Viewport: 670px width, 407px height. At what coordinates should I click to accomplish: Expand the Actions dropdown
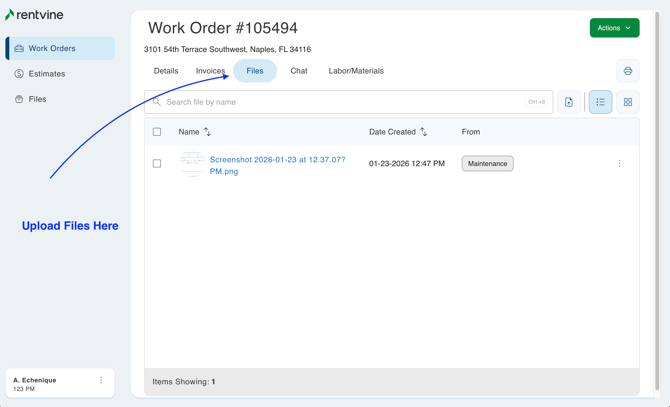tap(614, 28)
